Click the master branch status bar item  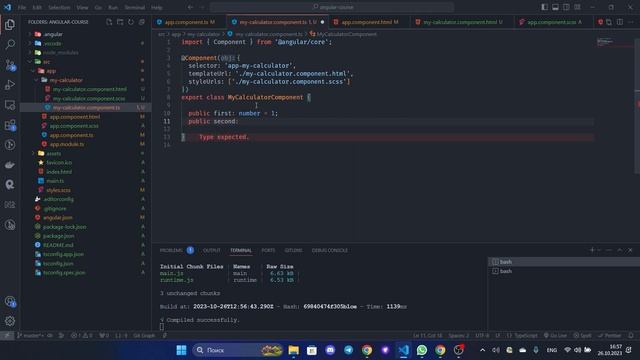coord(31,336)
